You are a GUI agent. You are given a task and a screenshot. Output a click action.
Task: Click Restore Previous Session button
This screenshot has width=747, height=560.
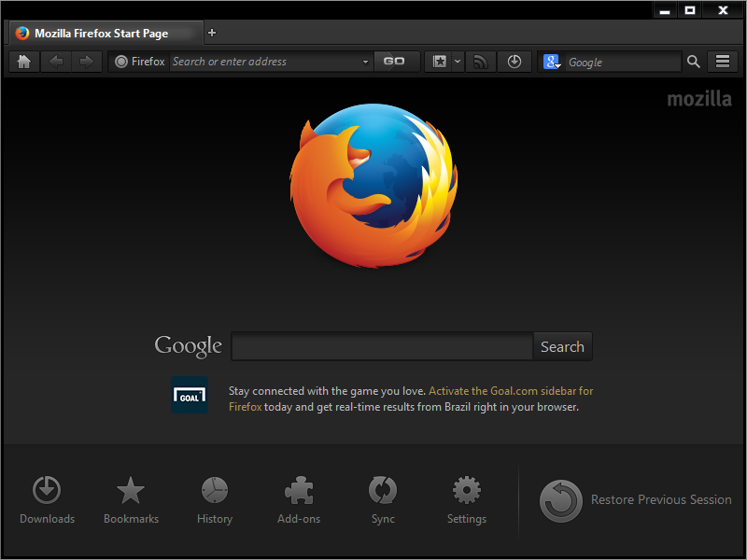[x=635, y=500]
